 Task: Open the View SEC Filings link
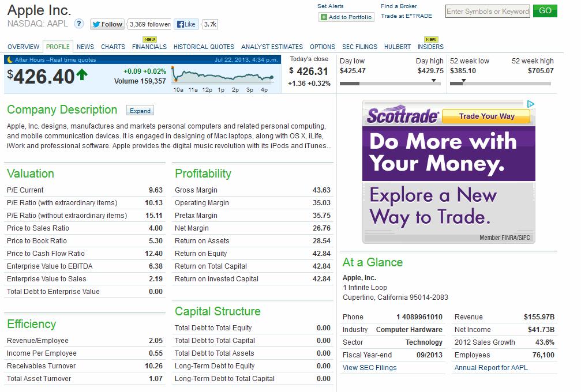(369, 368)
